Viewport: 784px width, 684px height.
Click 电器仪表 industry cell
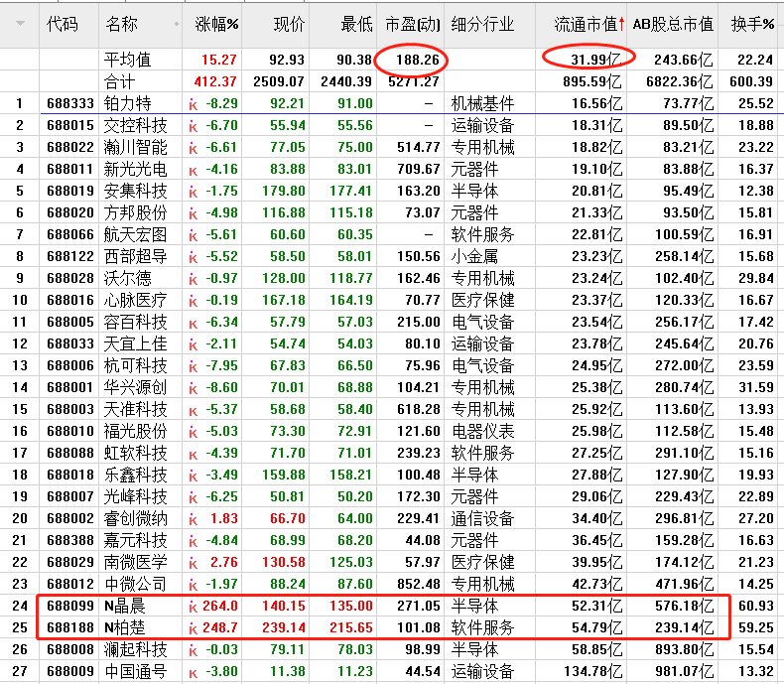tap(482, 431)
